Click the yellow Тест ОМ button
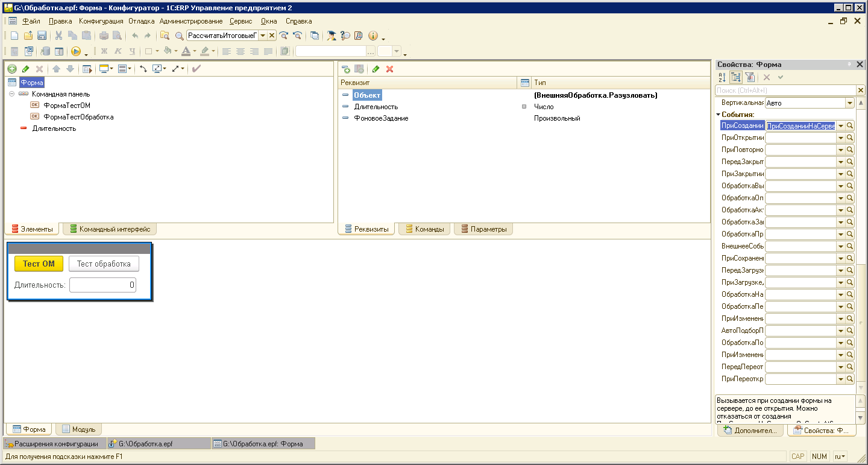 click(39, 264)
